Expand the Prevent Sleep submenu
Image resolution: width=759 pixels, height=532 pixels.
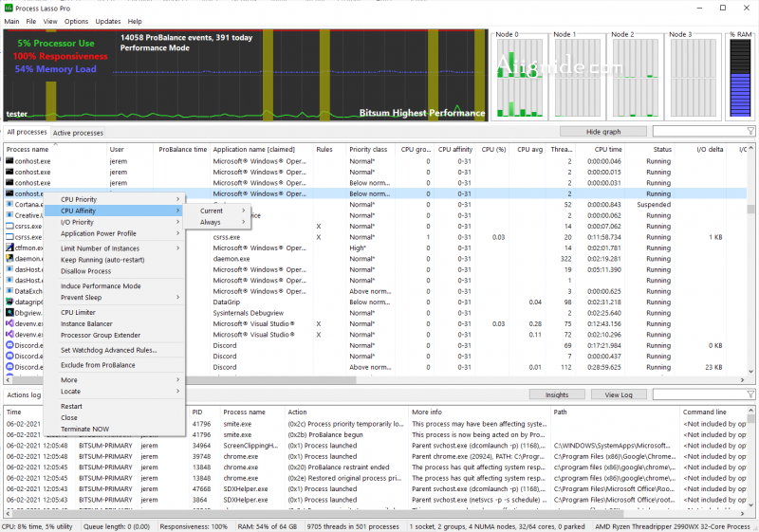coord(114,298)
